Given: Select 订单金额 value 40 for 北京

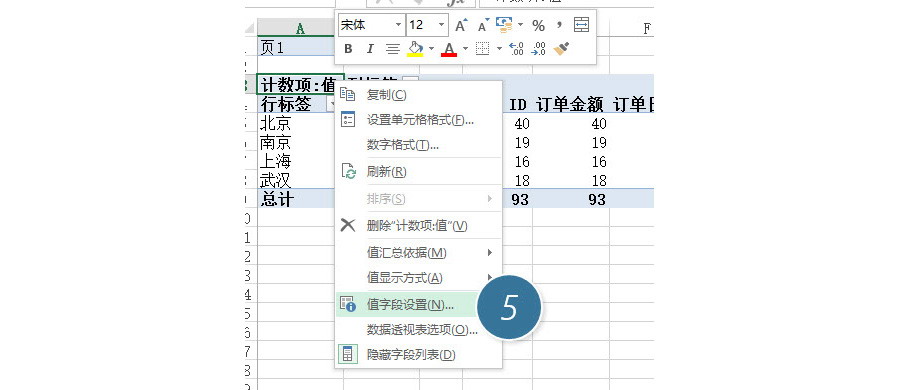Looking at the screenshot, I should point(571,123).
